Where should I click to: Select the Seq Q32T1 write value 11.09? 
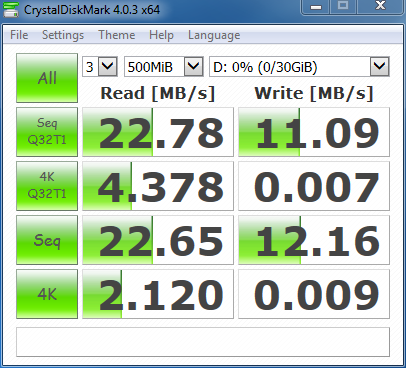[314, 132]
